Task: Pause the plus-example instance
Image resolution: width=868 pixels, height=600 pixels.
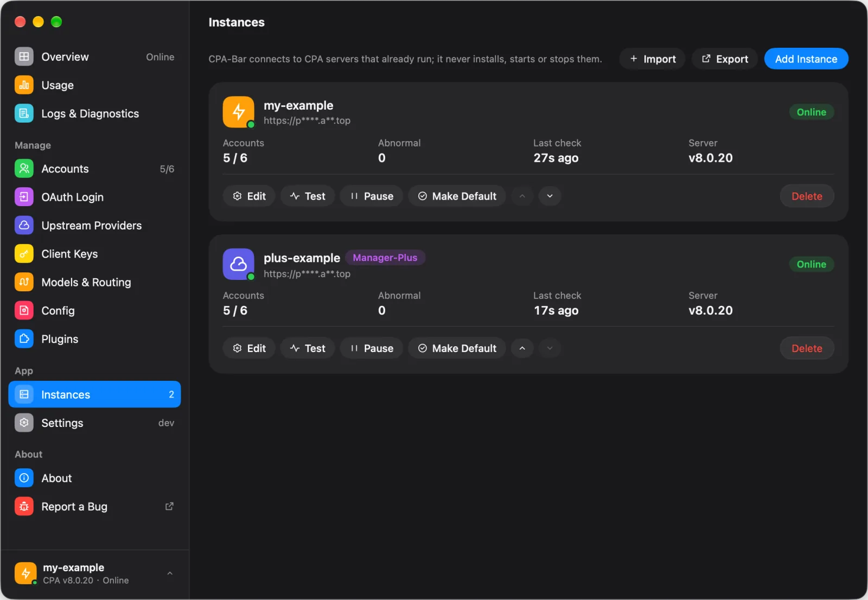Action: pyautogui.click(x=372, y=348)
